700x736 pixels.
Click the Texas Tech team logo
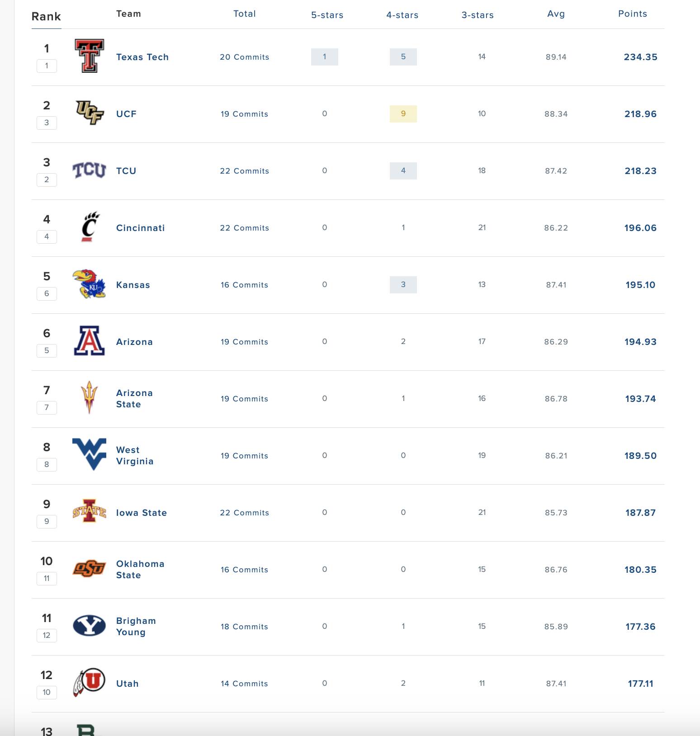[89, 56]
